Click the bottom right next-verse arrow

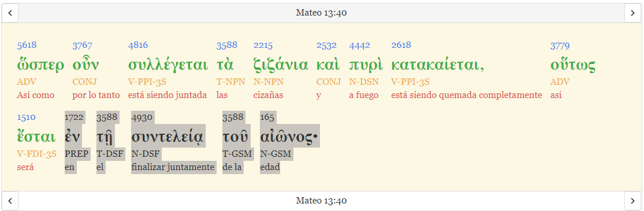[632, 201]
